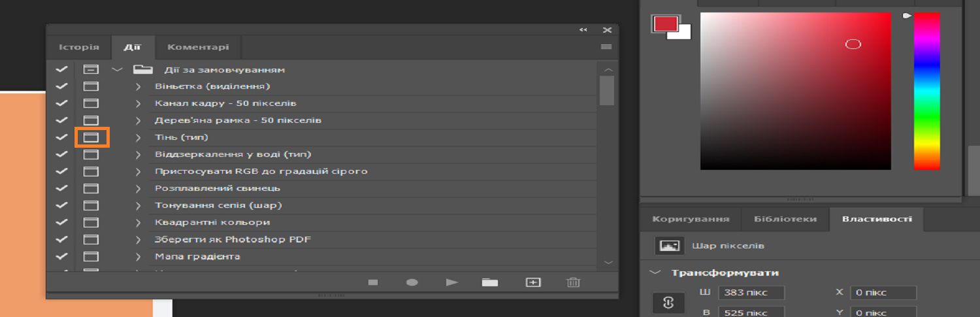Uncheck Віддзеркалення у воді (тип) checkmark
This screenshot has width=980, height=317.
click(62, 154)
